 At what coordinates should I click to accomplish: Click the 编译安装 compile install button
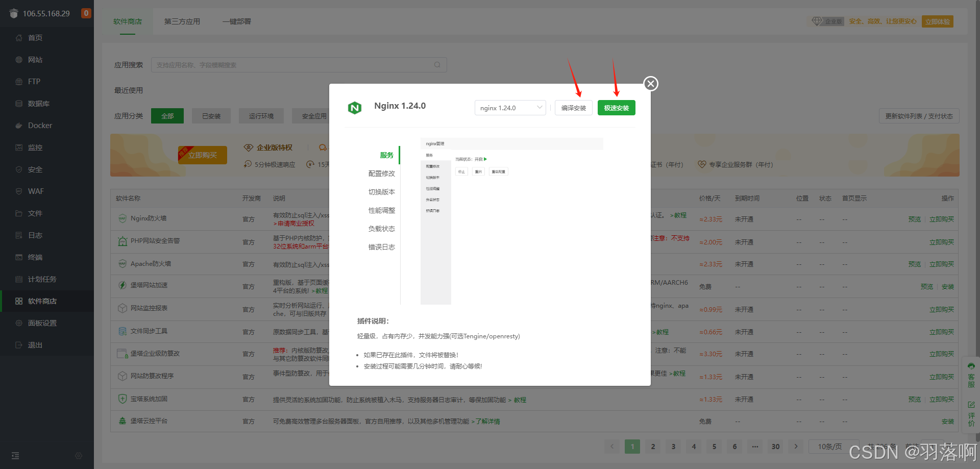[574, 108]
